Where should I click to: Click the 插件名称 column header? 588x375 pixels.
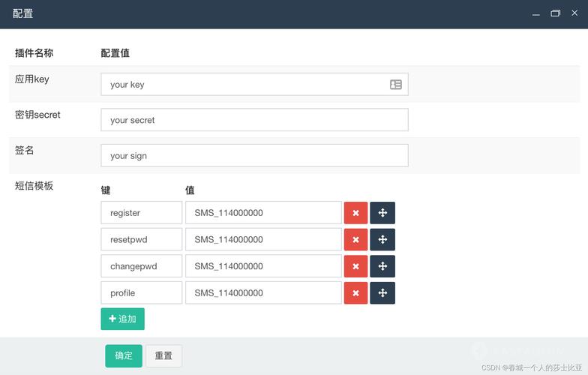pyautogui.click(x=34, y=52)
